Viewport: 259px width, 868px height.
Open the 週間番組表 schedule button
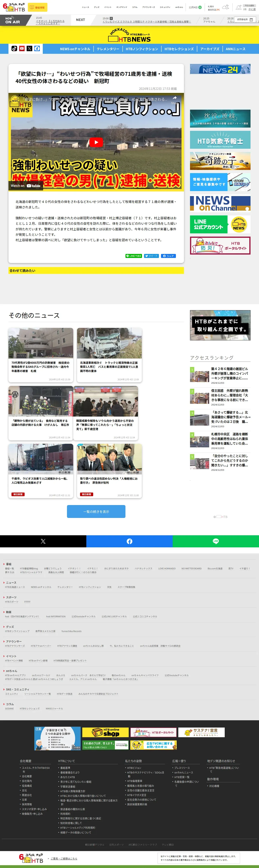pos(245,20)
